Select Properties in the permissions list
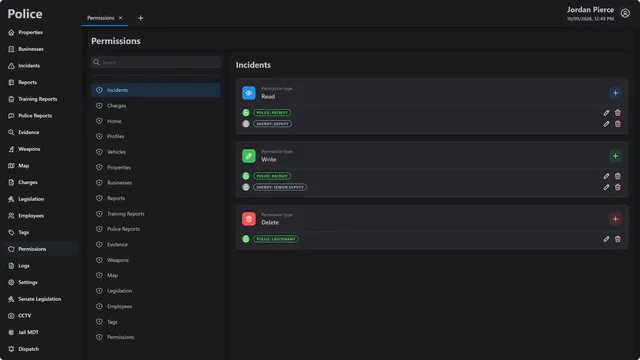This screenshot has width=640, height=360. point(156,167)
